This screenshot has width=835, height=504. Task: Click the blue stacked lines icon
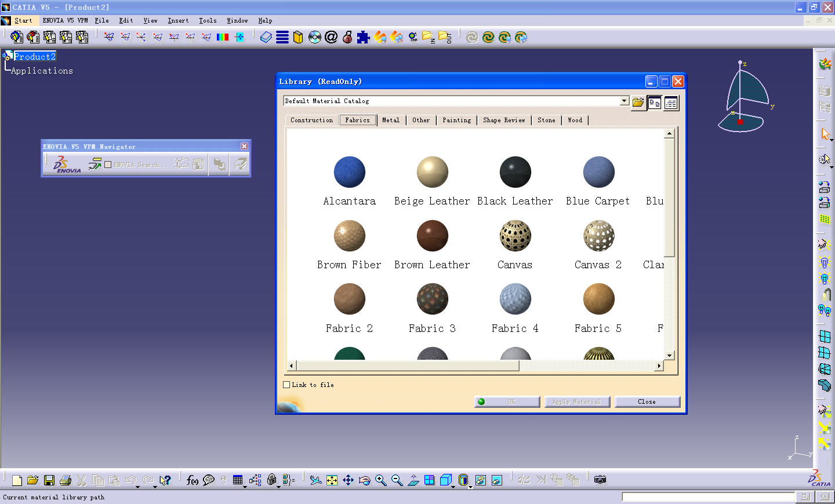(x=282, y=38)
